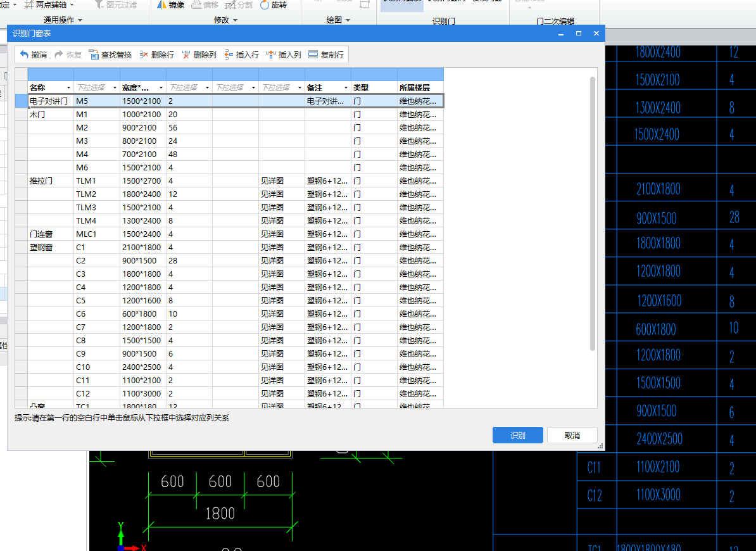Close the 识别门窗表 dialog
756x551 pixels.
pyautogui.click(x=596, y=34)
